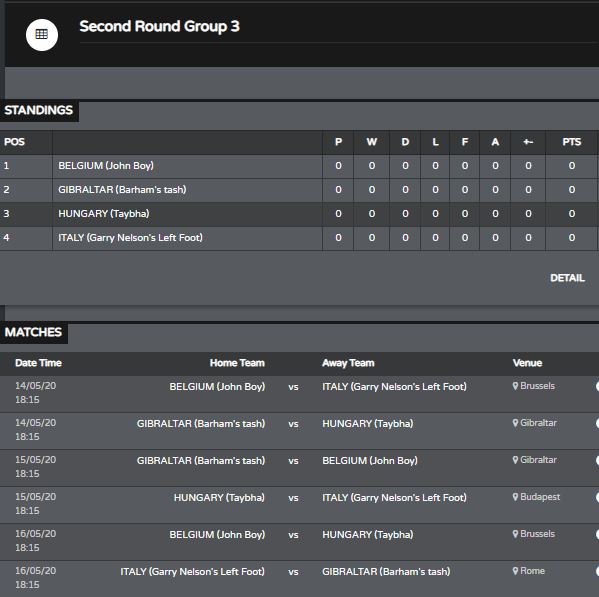Image resolution: width=599 pixels, height=597 pixels.
Task: Click the Venue column header in matches
Action: pos(527,363)
